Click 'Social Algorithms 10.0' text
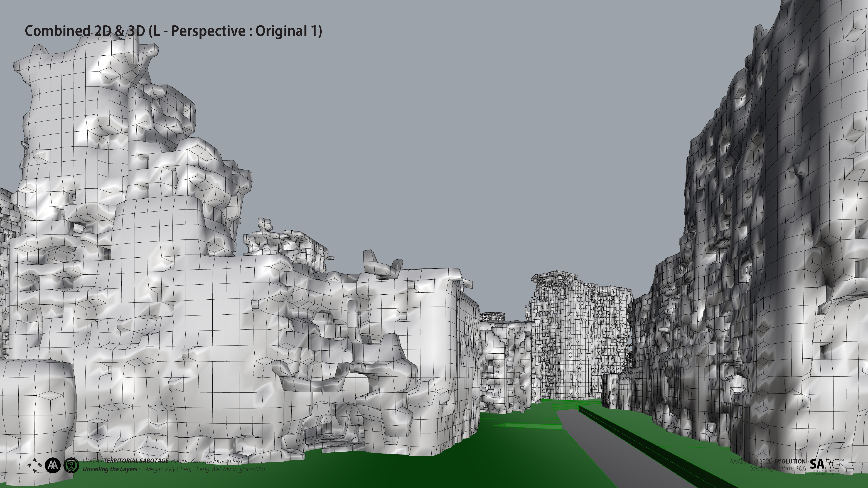Viewport: 868px width, 488px height. tap(778, 469)
